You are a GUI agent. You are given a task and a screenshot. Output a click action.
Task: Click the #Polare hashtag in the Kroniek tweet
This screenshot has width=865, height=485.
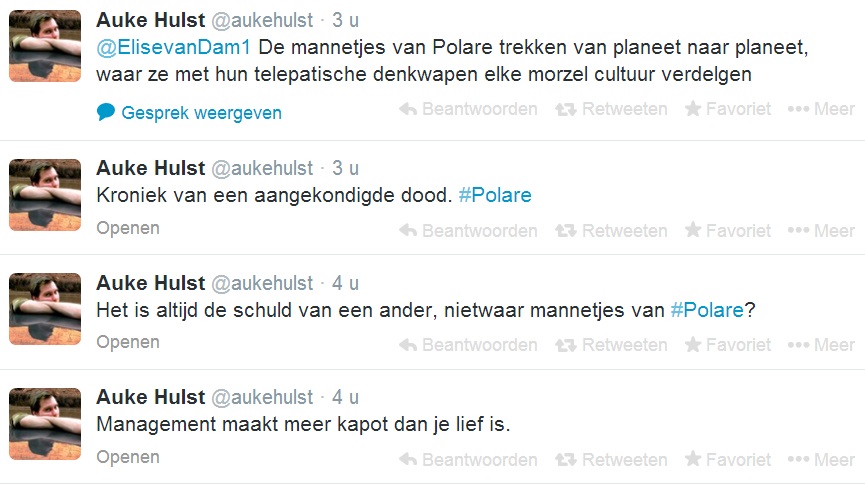click(x=495, y=195)
